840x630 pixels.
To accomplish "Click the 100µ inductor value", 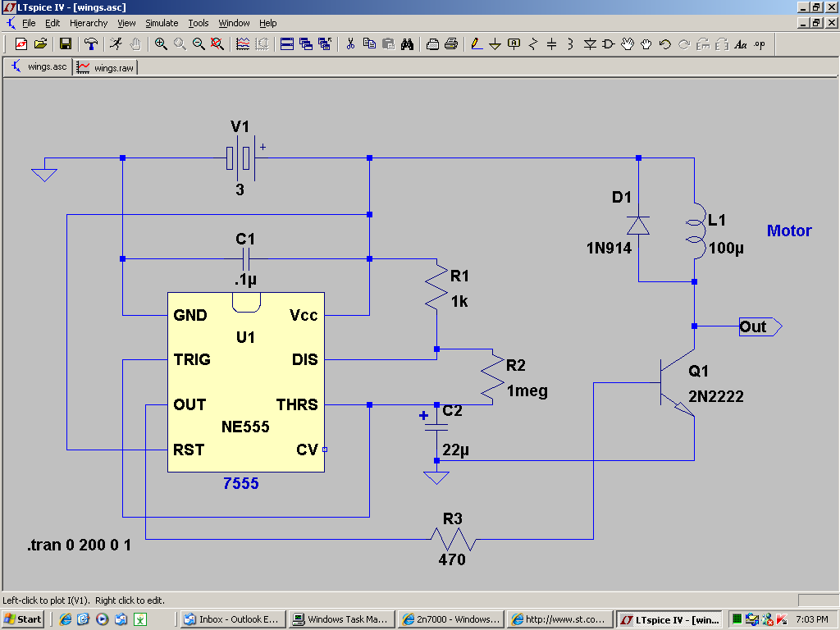I will tap(727, 248).
